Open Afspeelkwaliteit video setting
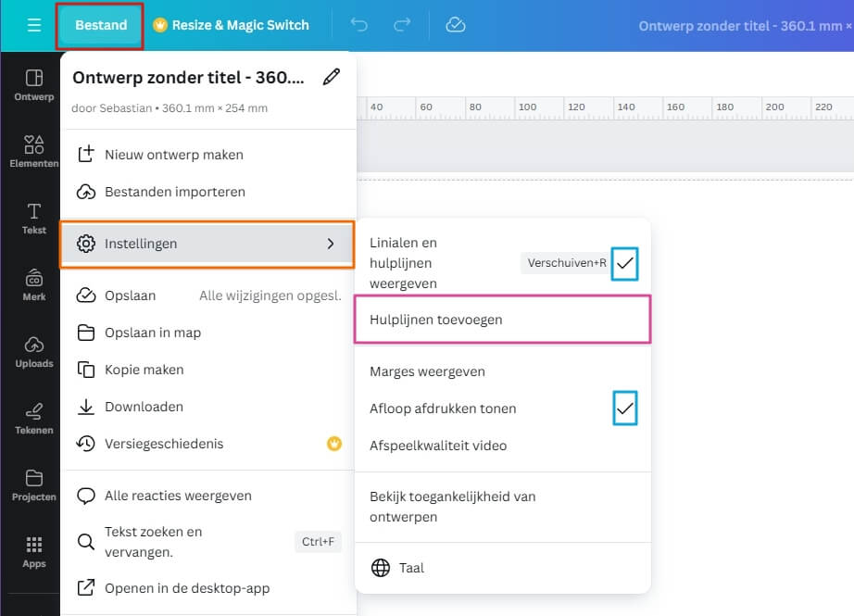Viewport: 854px width, 616px height. pyautogui.click(x=502, y=446)
